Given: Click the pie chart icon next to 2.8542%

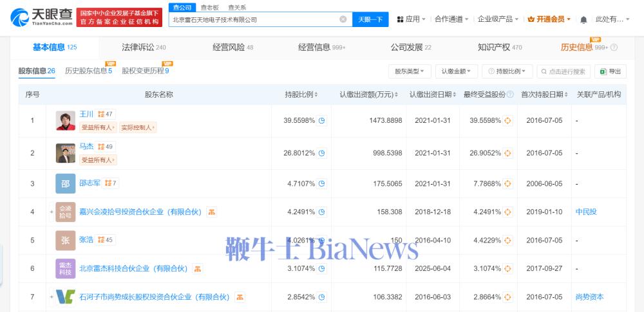Looking at the screenshot, I should point(322,297).
